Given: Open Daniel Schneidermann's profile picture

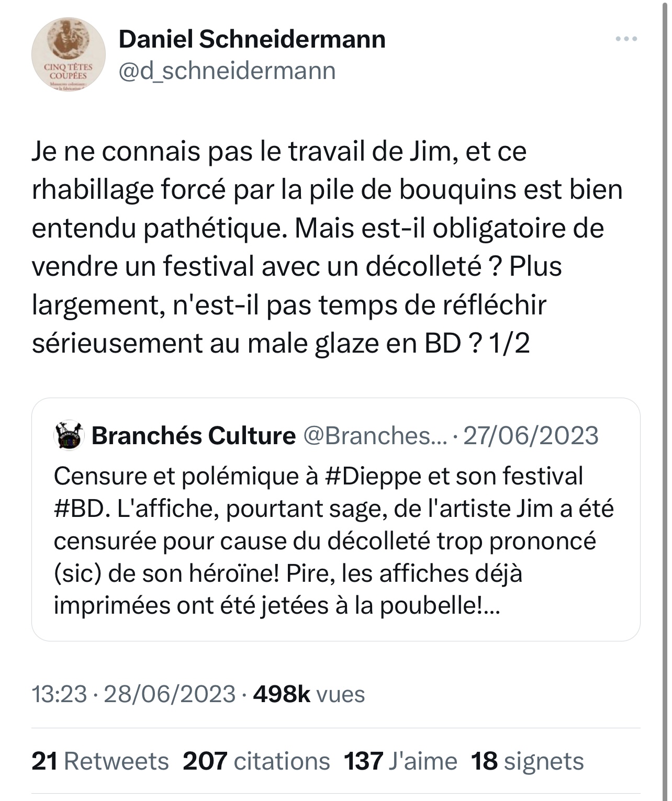Looking at the screenshot, I should (x=68, y=54).
